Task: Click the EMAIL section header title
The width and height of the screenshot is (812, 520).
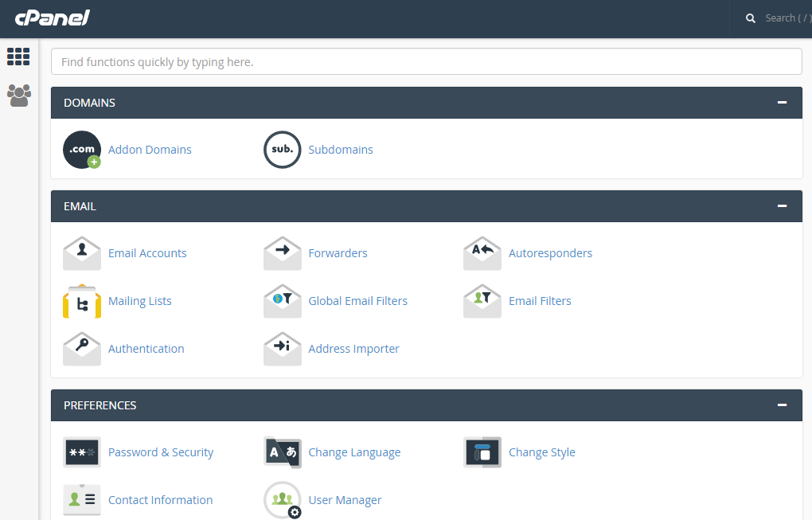Action: [80, 206]
